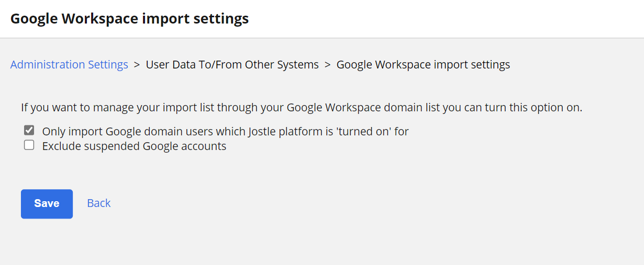Enable the Exclude suspended Google accounts checkbox
Image resolution: width=644 pixels, height=265 pixels.
[x=29, y=145]
